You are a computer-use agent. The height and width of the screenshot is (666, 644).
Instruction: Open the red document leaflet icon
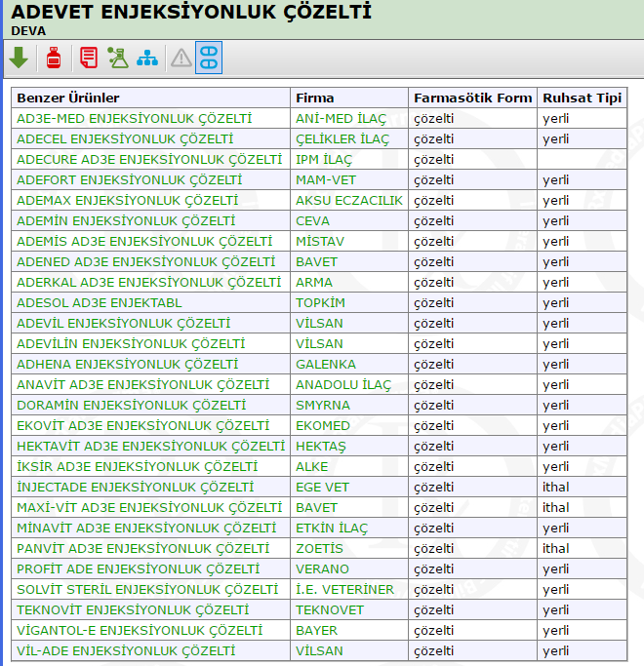(89, 59)
